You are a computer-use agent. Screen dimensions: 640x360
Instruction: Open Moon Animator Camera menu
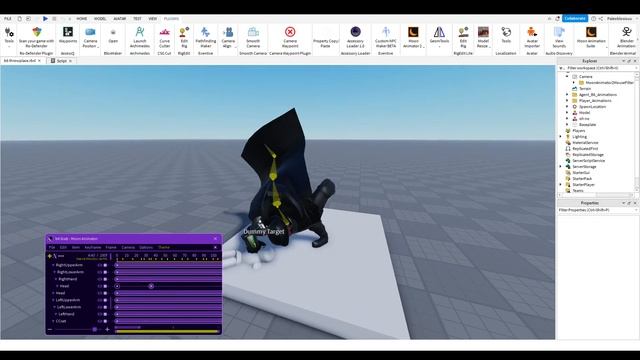point(128,247)
